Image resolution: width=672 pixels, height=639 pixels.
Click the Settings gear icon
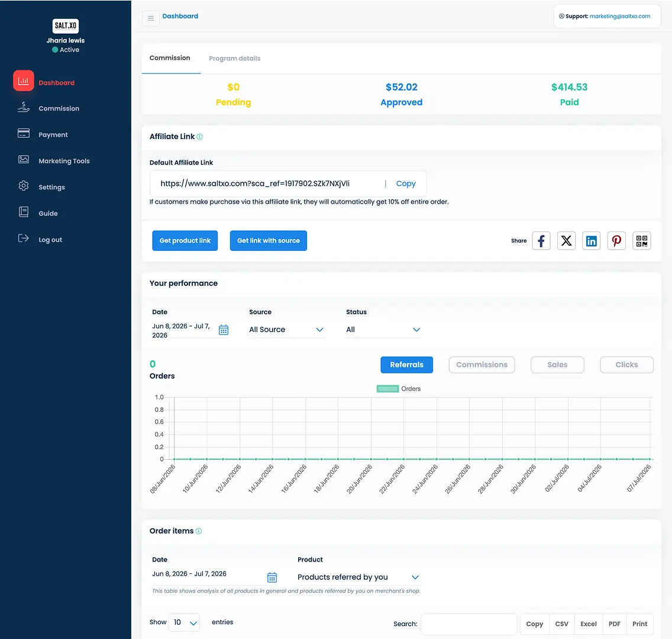click(x=24, y=186)
